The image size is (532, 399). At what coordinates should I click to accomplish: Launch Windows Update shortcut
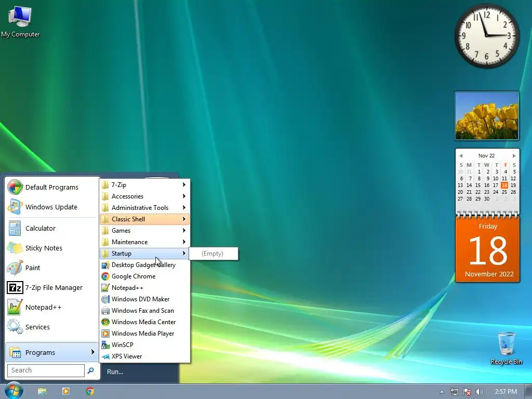[51, 207]
